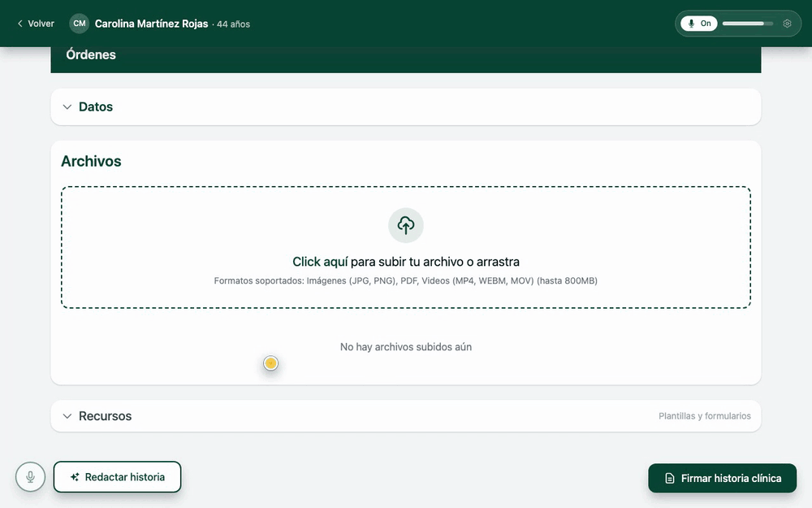Click document icon in Firmar historia clínica
This screenshot has width=812, height=508.
pos(670,478)
